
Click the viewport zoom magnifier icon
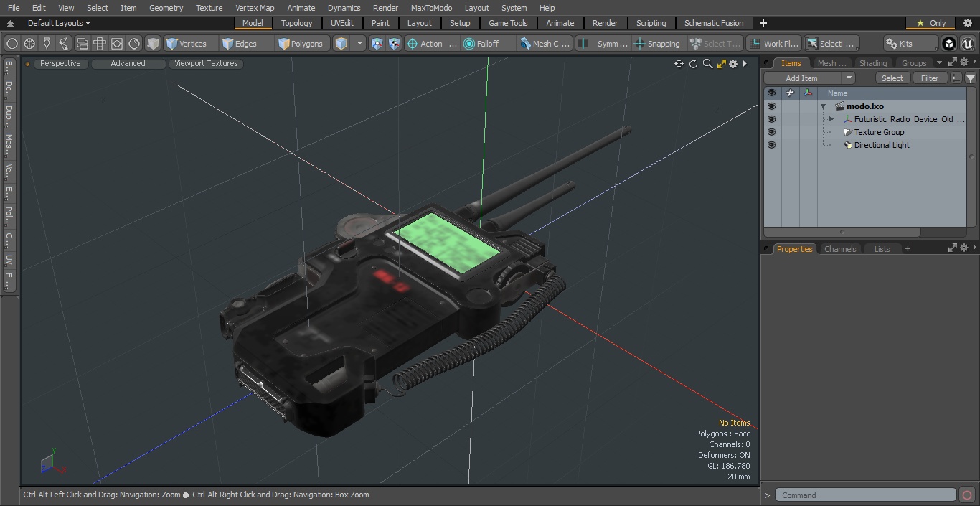coord(707,64)
